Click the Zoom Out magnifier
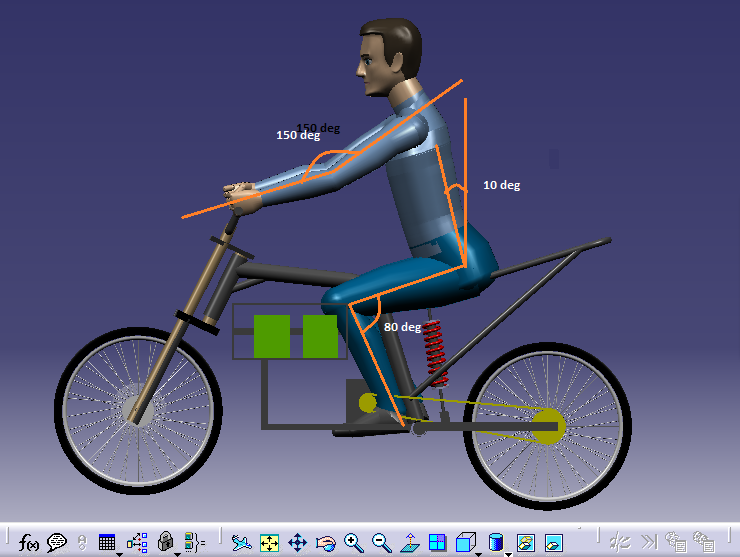This screenshot has width=740, height=557. point(381,543)
